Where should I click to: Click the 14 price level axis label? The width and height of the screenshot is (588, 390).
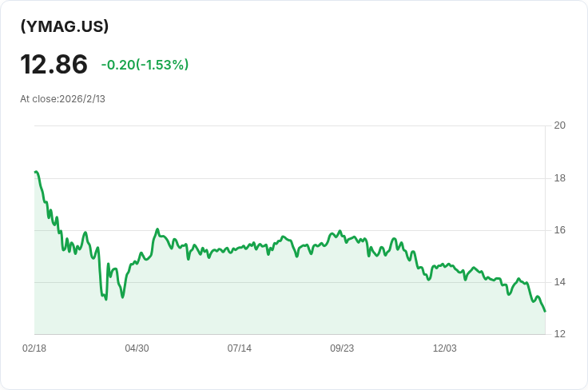pos(559,282)
